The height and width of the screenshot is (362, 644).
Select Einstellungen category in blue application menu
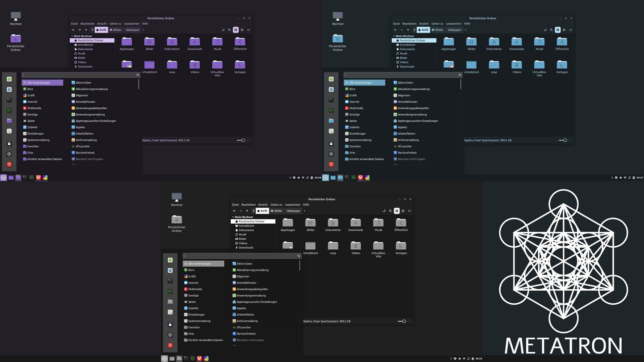point(365,134)
